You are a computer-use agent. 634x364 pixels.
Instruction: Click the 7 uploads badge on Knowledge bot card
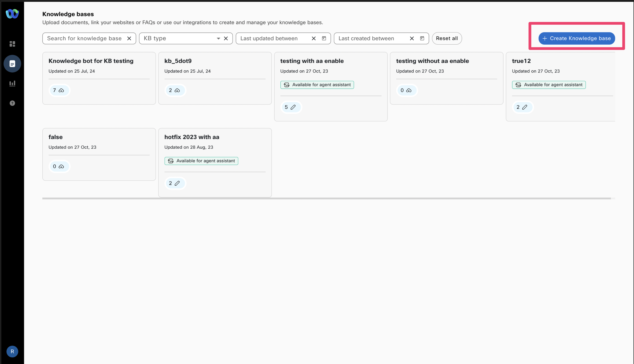(59, 91)
